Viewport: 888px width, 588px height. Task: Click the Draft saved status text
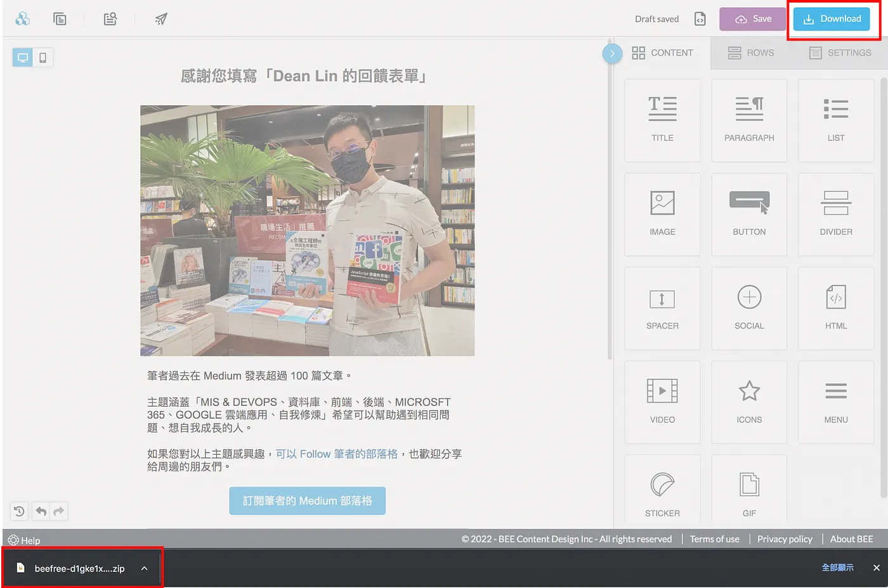click(x=656, y=19)
